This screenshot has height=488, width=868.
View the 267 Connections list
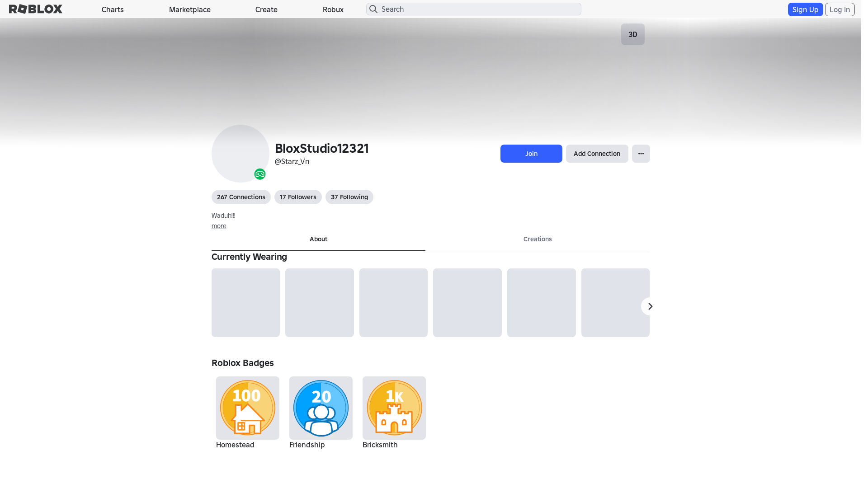[x=241, y=197]
